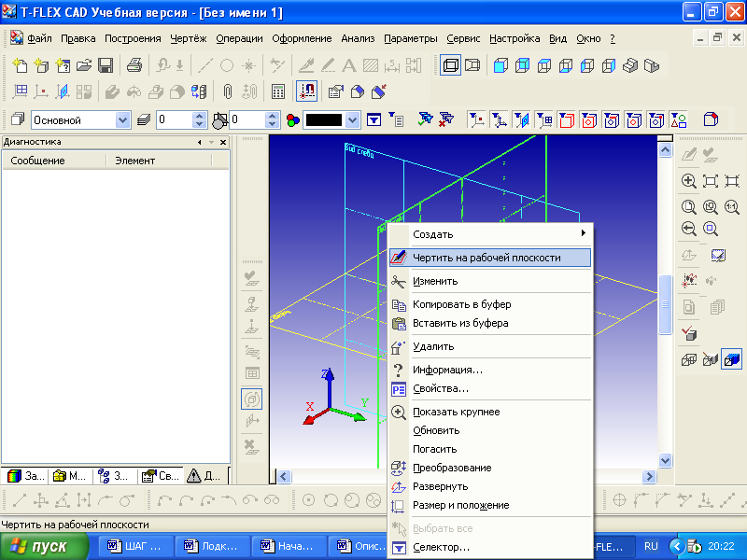Select the hatch fill tool icon
The width and height of the screenshot is (747, 560).
pyautogui.click(x=370, y=65)
